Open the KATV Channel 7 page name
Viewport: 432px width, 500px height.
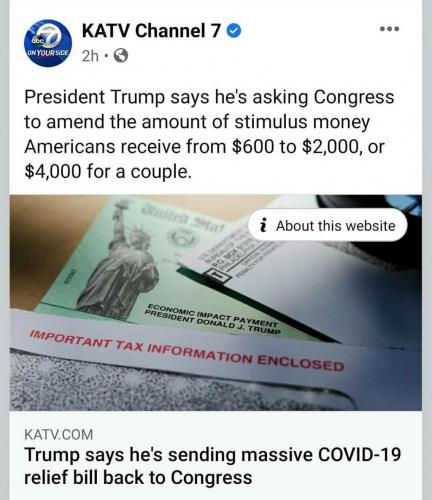click(151, 31)
